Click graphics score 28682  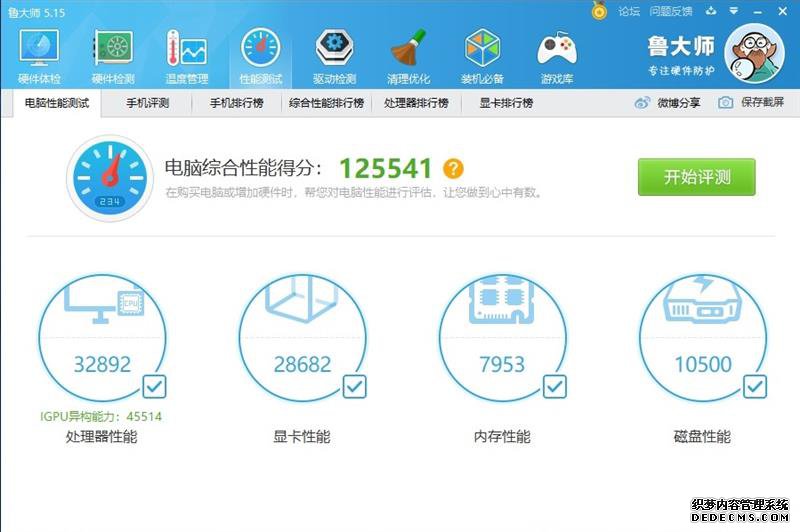click(303, 364)
